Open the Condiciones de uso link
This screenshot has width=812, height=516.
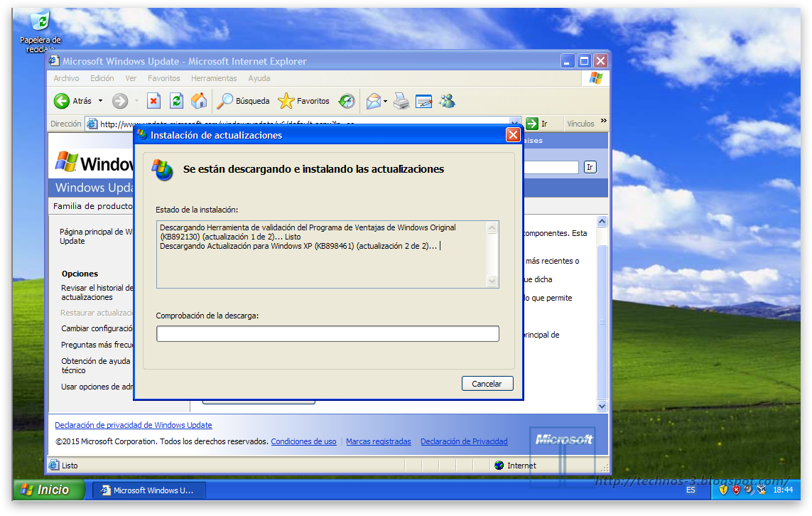(303, 441)
